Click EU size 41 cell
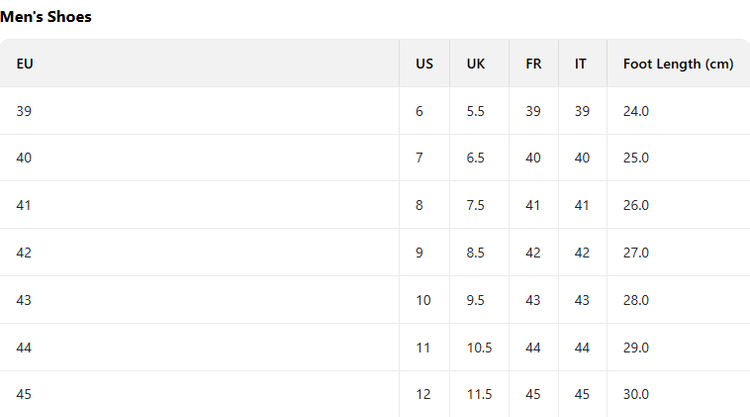 click(x=24, y=205)
